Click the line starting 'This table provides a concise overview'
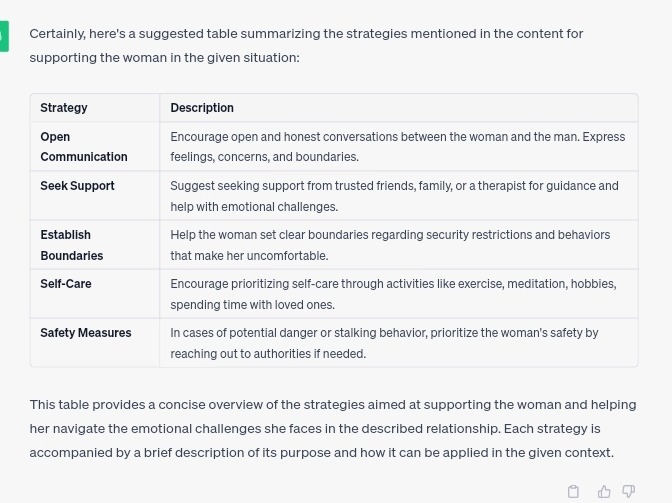 (x=332, y=404)
